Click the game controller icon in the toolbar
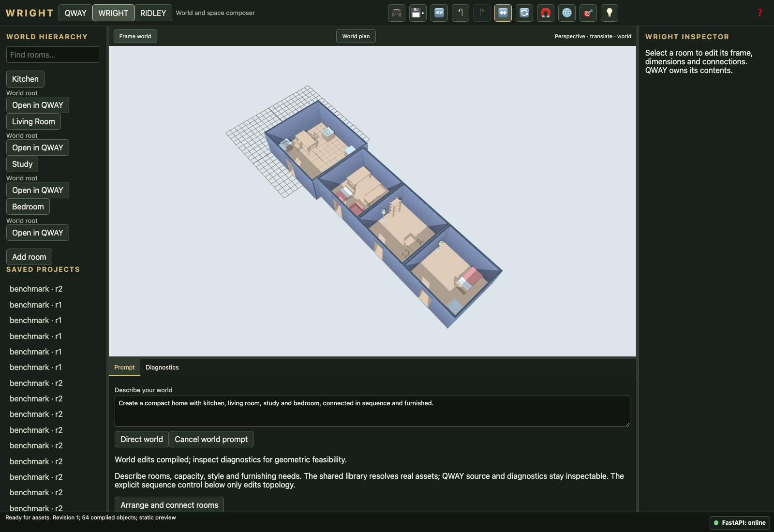 pos(397,13)
